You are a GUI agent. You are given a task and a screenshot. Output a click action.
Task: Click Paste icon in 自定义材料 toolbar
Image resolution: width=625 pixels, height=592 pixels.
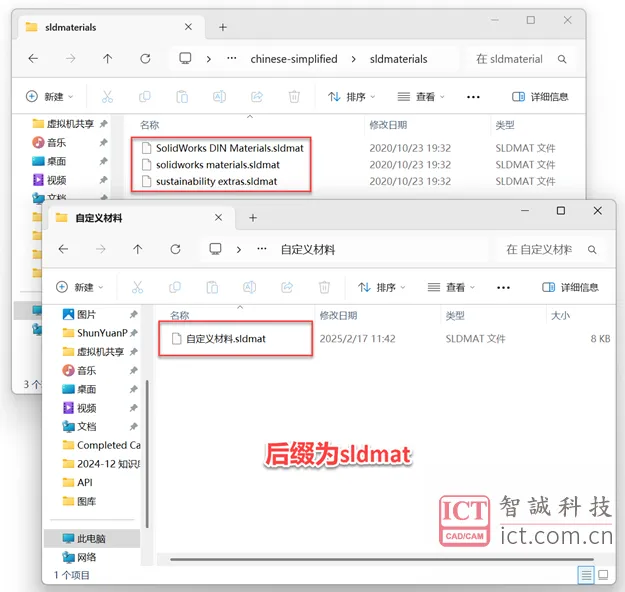212,287
